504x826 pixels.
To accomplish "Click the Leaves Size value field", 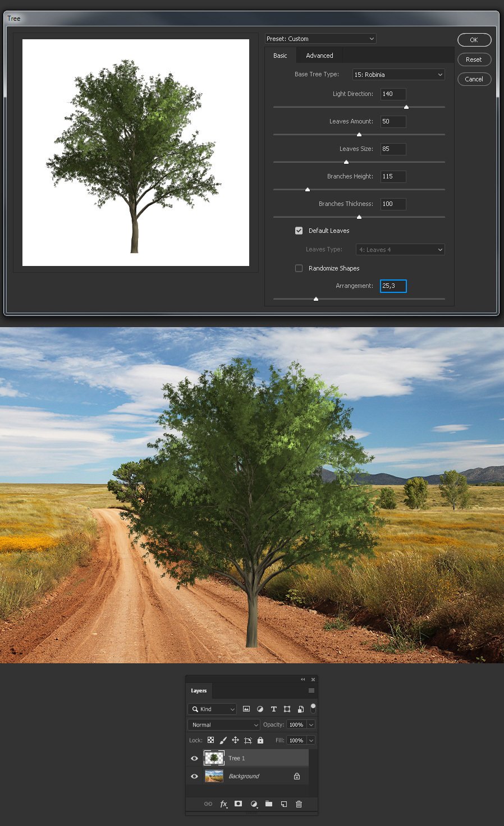I will click(393, 149).
